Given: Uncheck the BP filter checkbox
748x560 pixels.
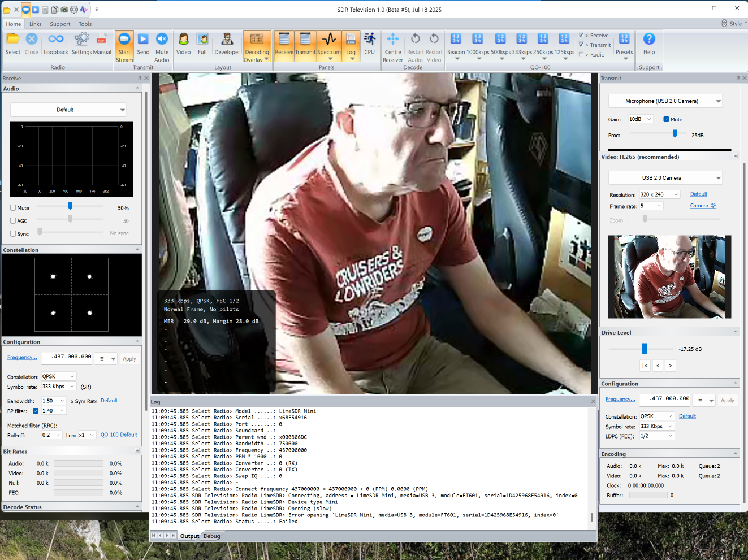Looking at the screenshot, I should [36, 411].
